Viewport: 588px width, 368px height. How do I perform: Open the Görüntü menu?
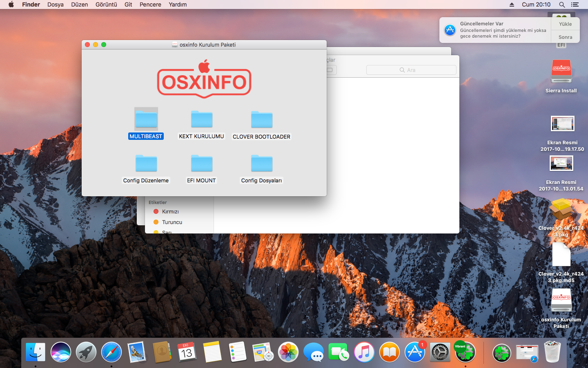click(106, 4)
